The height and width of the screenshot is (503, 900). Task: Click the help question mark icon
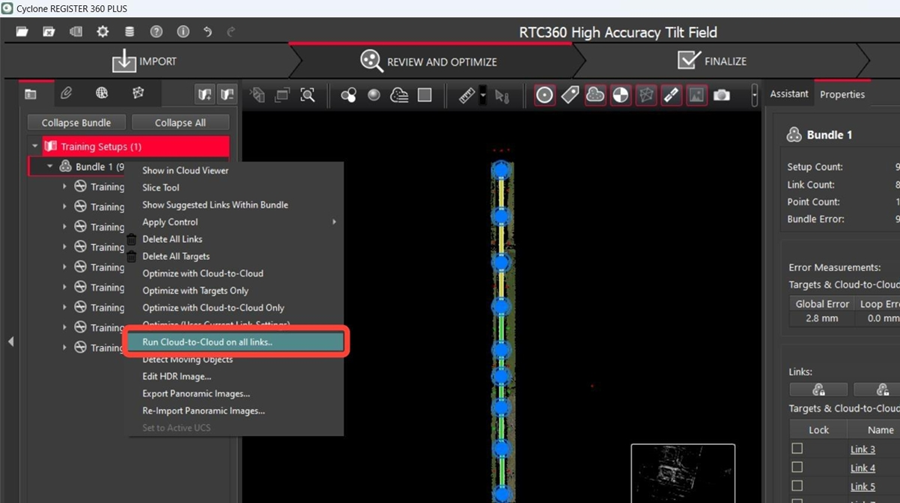pos(156,32)
